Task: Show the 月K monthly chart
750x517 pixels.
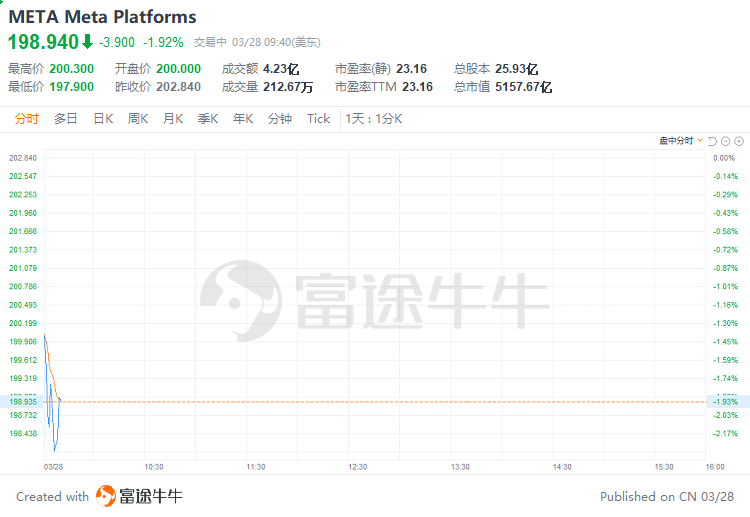Action: point(173,119)
